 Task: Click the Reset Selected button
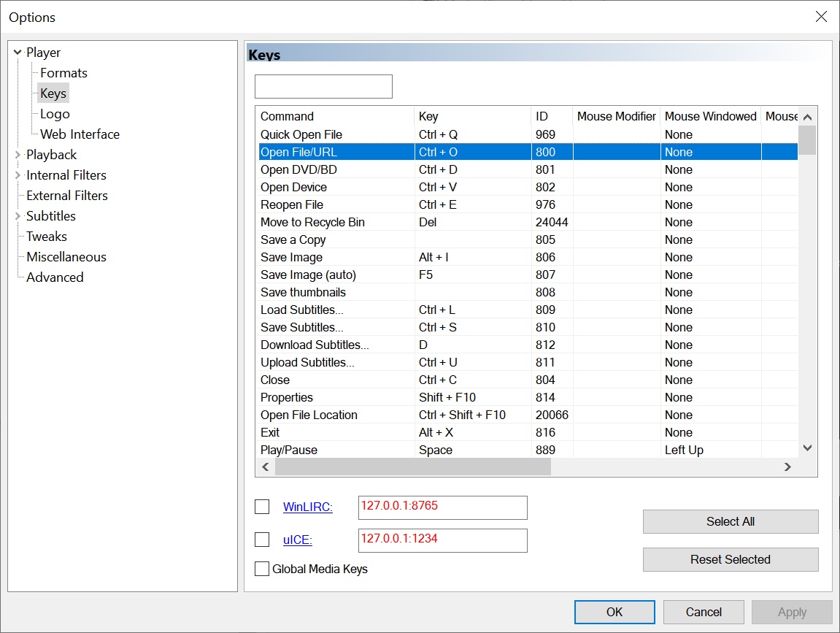click(730, 559)
